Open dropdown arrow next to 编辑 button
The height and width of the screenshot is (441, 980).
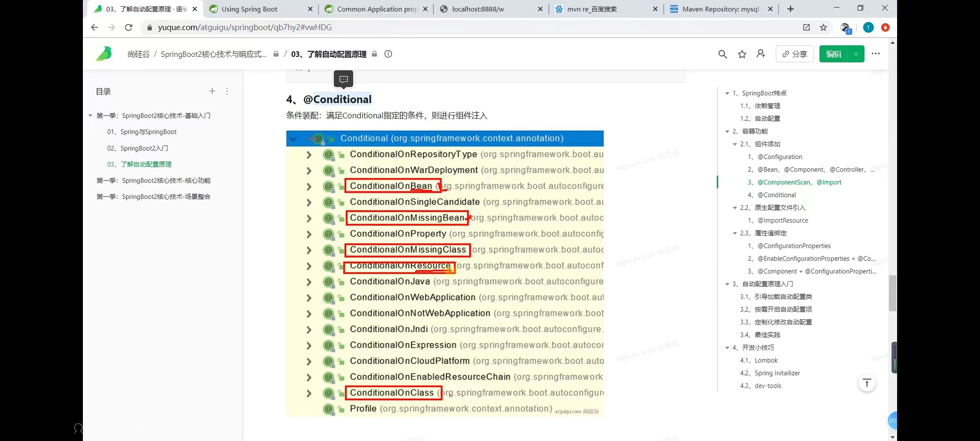point(856,54)
